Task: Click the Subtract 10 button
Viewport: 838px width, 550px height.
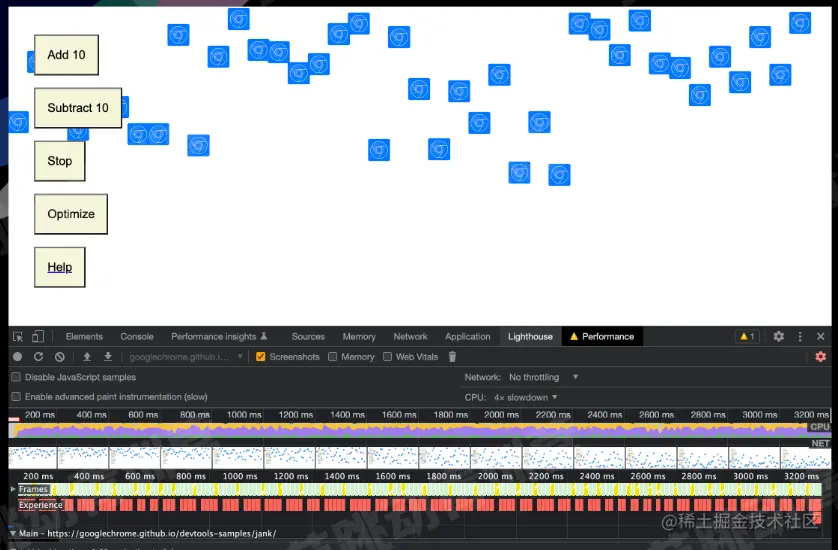Action: [78, 107]
